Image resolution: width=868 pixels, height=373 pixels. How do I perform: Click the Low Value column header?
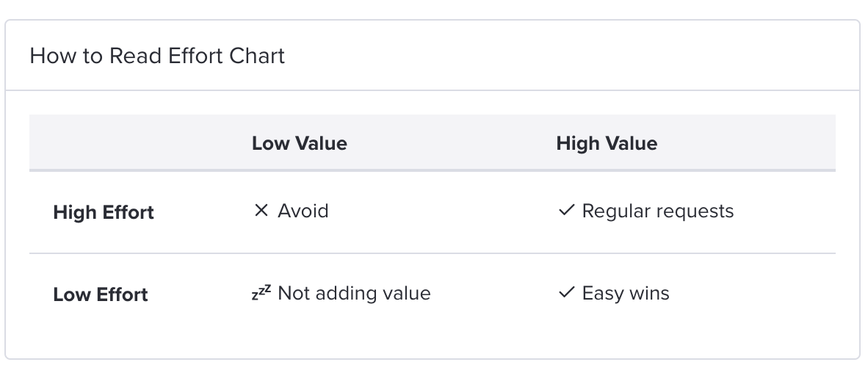pos(300,143)
